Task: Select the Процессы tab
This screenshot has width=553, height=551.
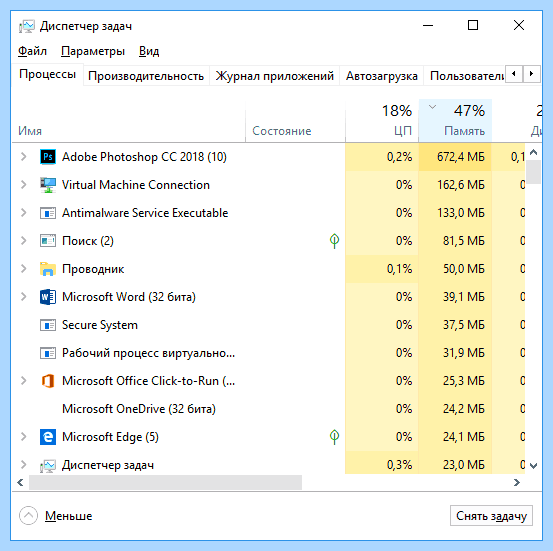Action: click(48, 74)
